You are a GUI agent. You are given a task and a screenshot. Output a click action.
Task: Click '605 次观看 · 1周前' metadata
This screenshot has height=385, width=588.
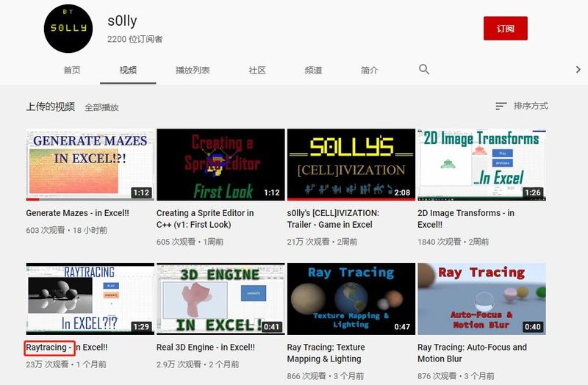coord(190,242)
